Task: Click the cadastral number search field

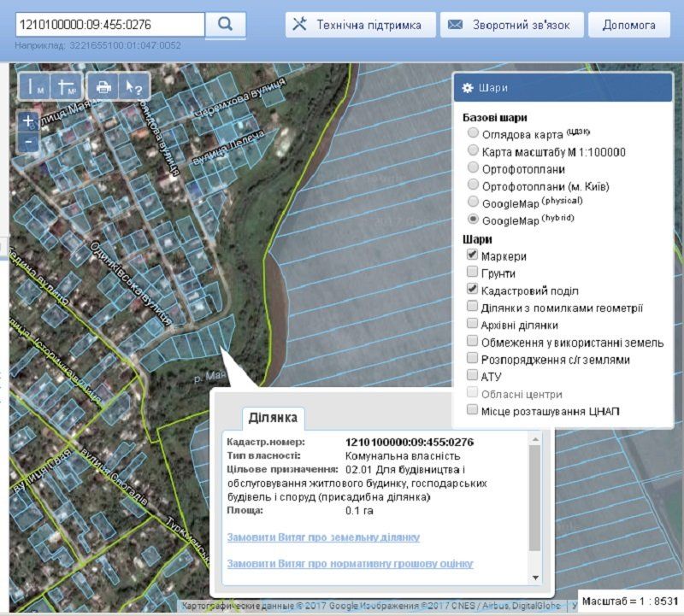Action: coord(109,25)
